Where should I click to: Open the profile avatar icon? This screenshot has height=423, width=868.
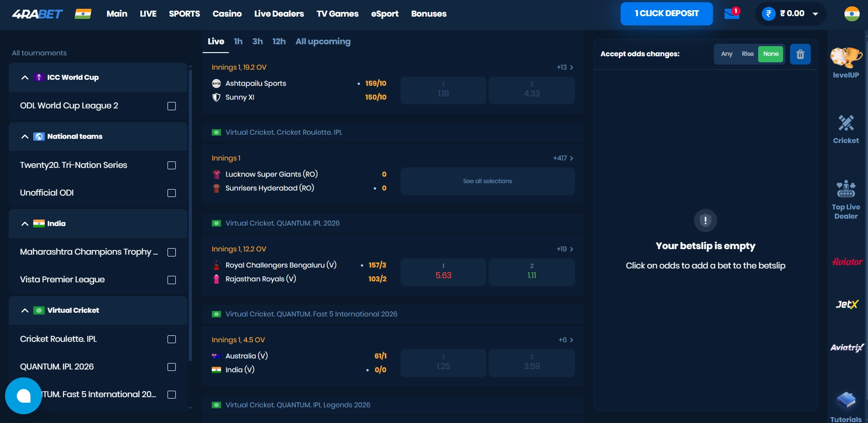click(852, 14)
